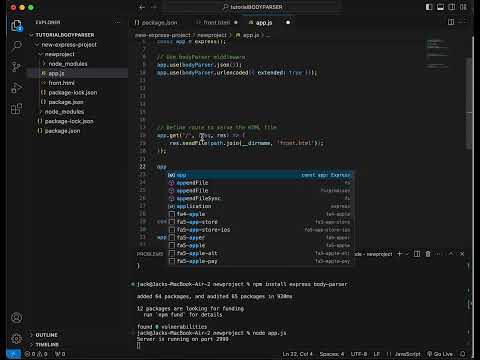Select 'fa4-apple' autocomplete suggestion
The width and height of the screenshot is (480, 360).
coord(260,214)
